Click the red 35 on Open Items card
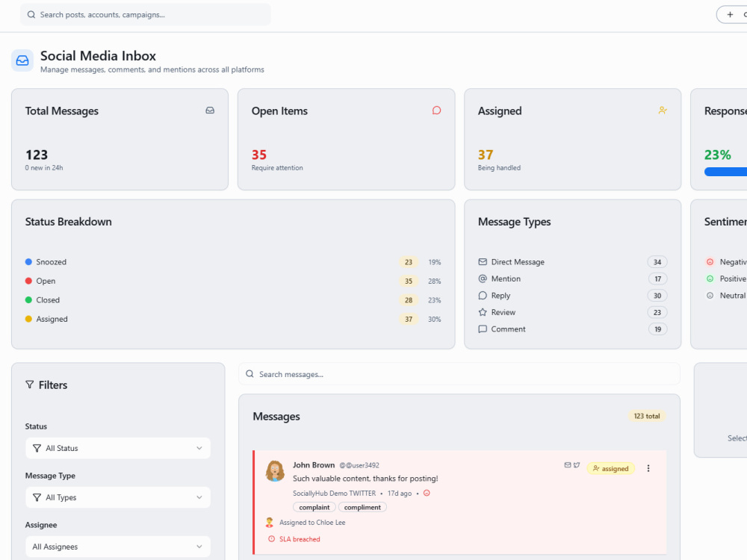This screenshot has width=747, height=560. [259, 155]
